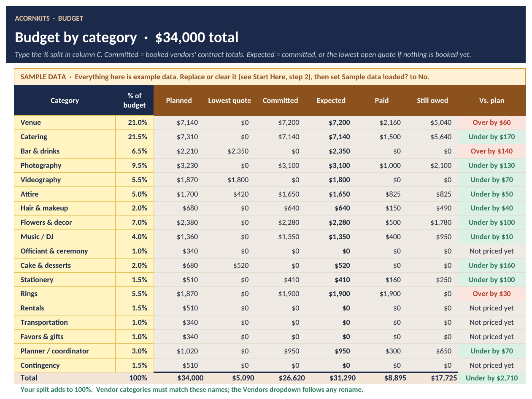Click the $17,725 still owed total
The image size is (532, 399).
(x=432, y=378)
